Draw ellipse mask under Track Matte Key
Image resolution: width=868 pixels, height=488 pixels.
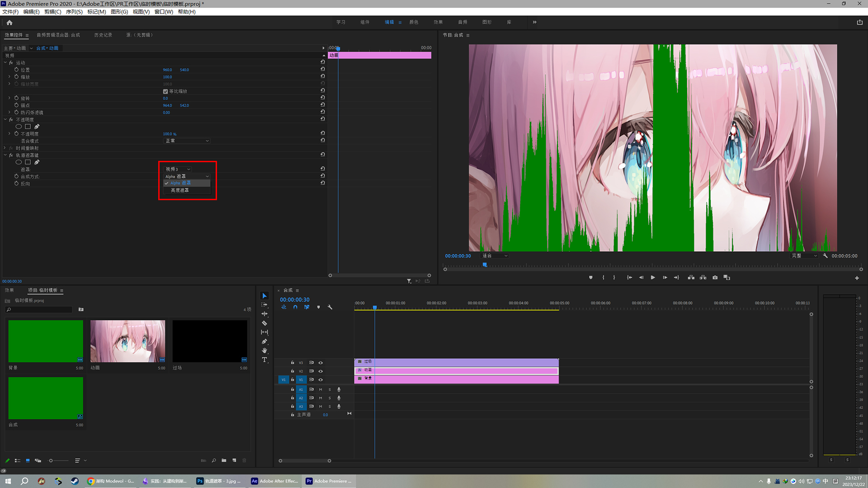pos(19,162)
